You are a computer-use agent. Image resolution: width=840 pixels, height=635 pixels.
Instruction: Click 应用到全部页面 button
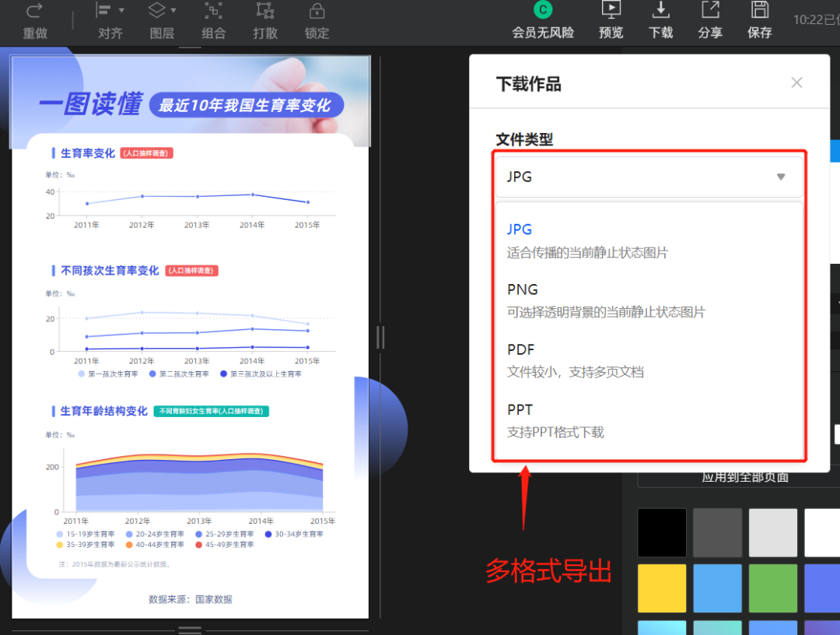coord(744,478)
